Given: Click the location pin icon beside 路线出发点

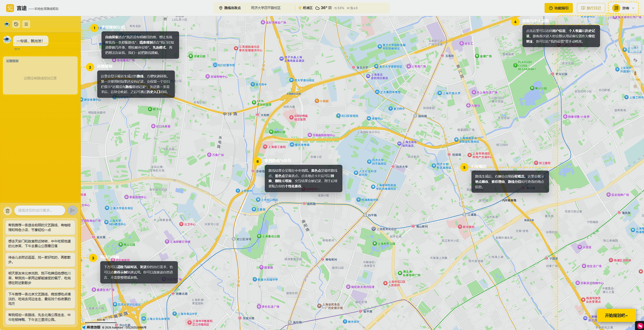Looking at the screenshot, I should [221, 8].
